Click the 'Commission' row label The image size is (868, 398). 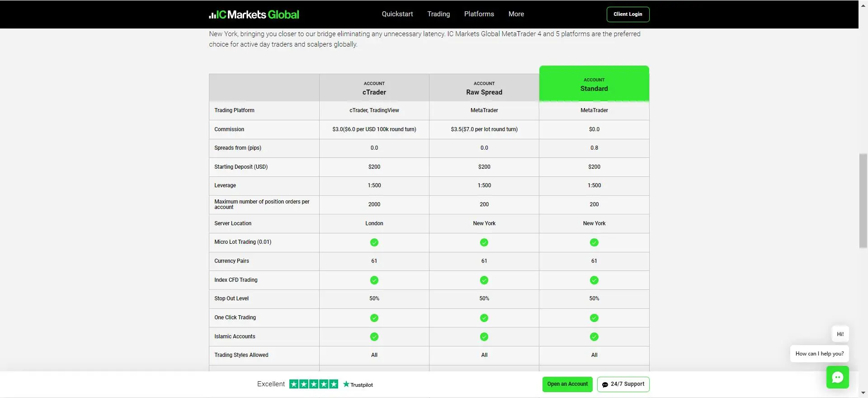point(229,129)
